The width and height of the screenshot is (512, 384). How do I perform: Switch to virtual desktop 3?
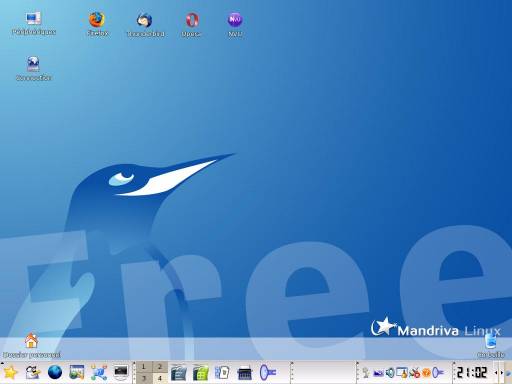point(144,378)
